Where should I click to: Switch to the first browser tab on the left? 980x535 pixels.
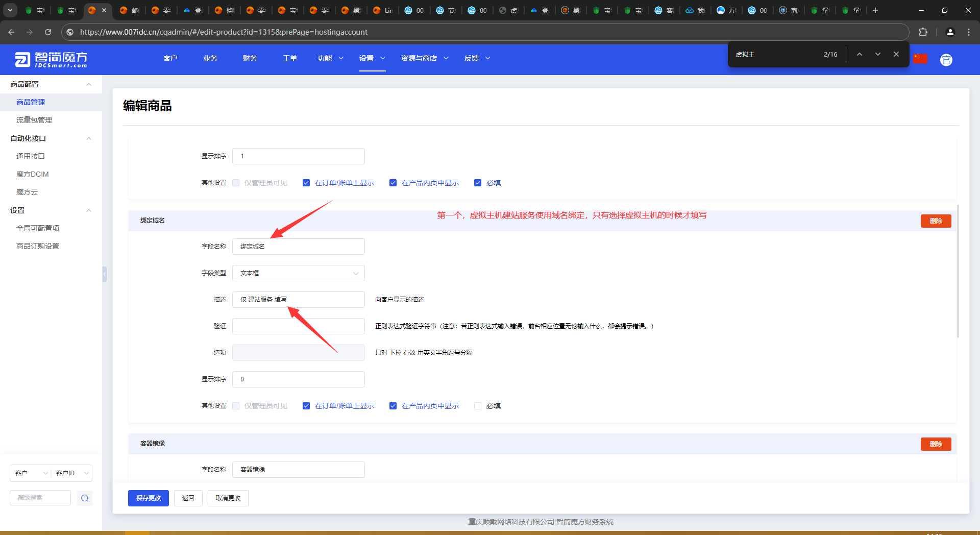(35, 10)
